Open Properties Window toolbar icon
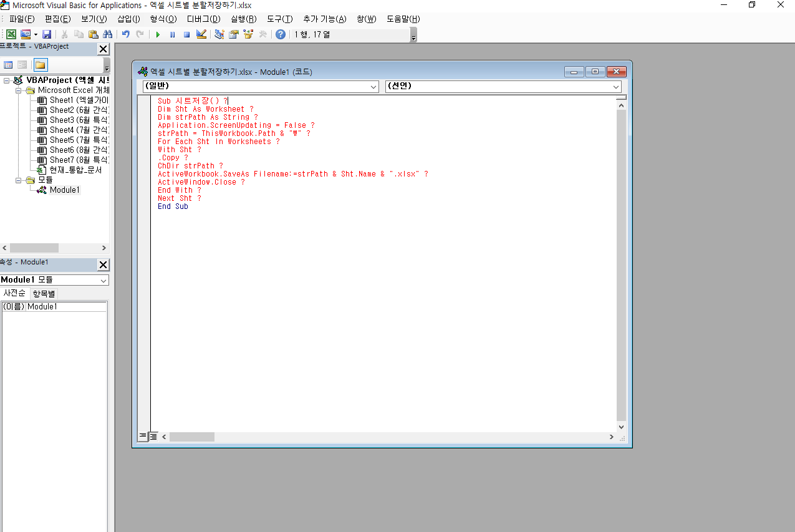 (x=234, y=34)
